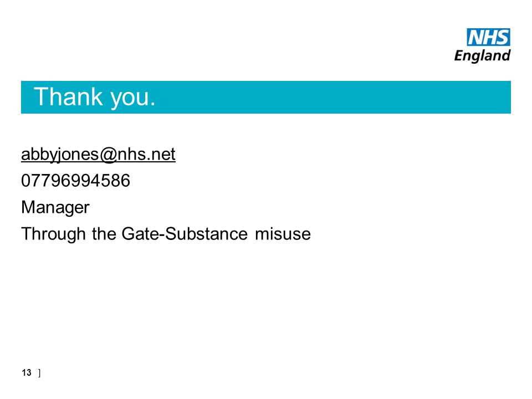Select slide number 13 in footer

pyautogui.click(x=27, y=372)
